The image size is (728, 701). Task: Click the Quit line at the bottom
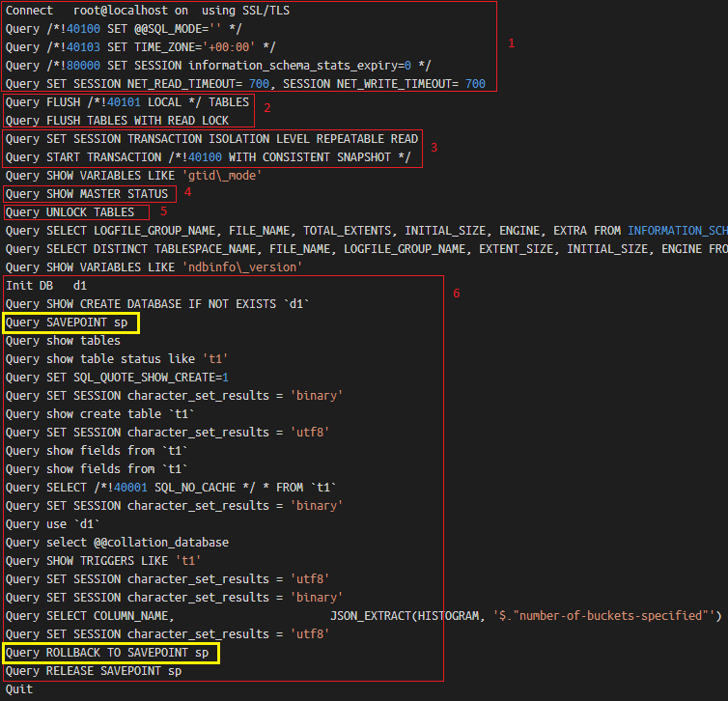[19, 689]
